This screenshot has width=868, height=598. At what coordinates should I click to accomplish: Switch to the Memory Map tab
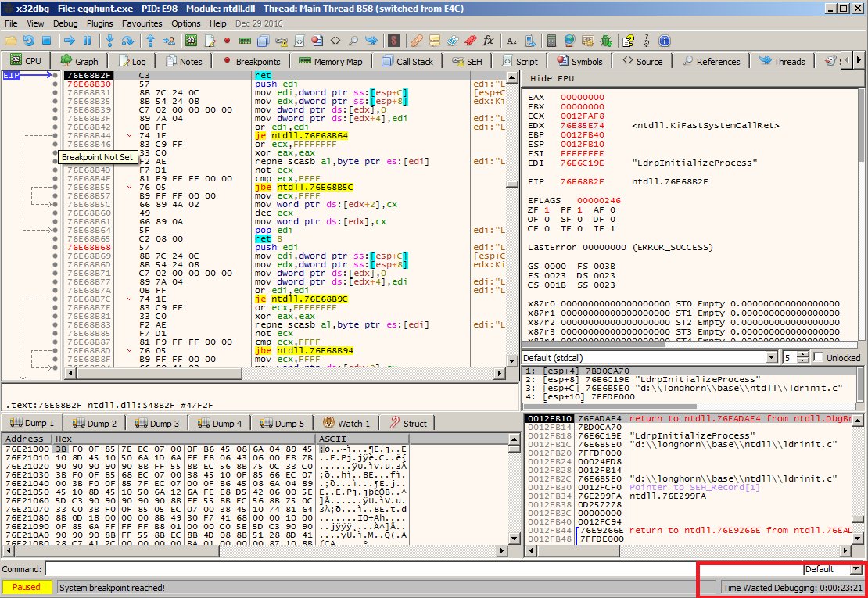pyautogui.click(x=331, y=61)
